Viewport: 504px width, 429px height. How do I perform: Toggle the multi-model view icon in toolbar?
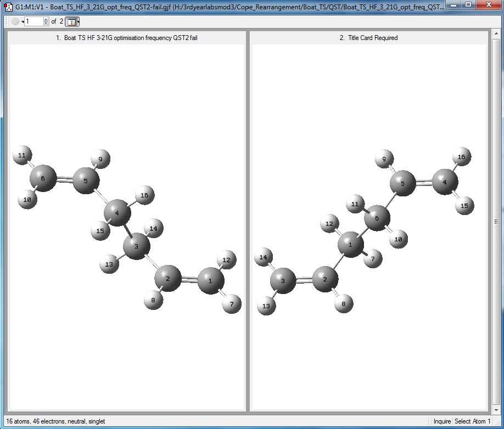(71, 21)
